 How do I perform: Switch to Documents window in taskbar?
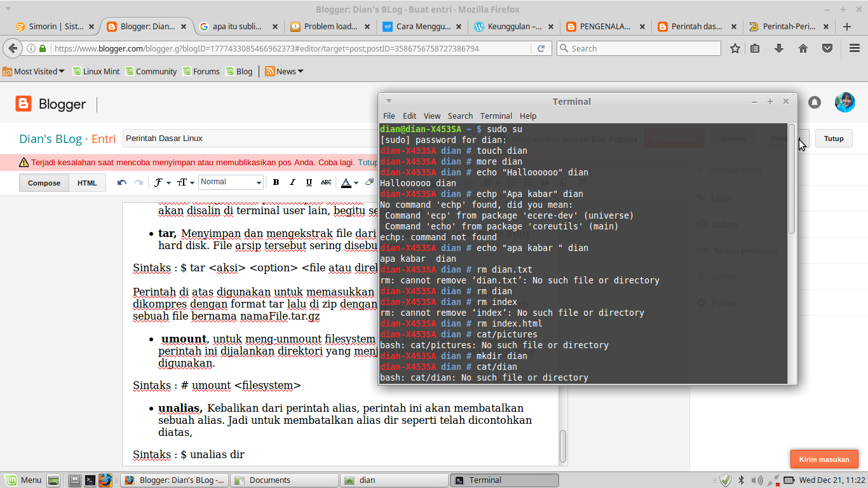click(283, 480)
